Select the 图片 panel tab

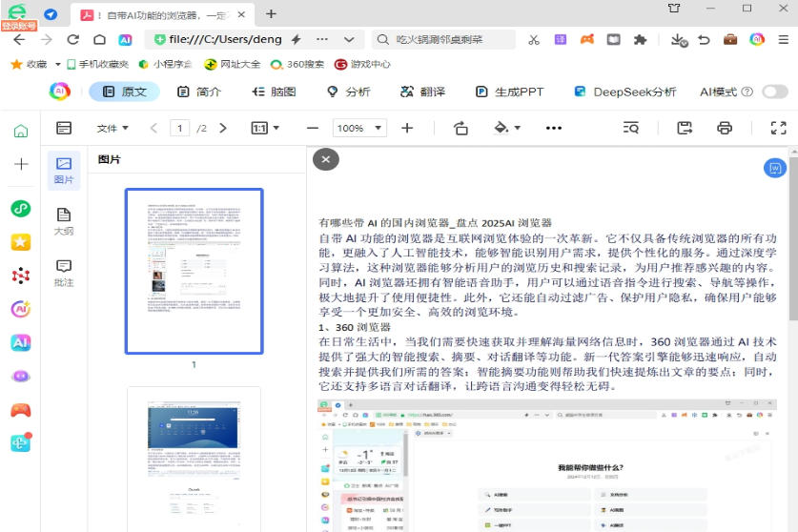click(x=64, y=171)
